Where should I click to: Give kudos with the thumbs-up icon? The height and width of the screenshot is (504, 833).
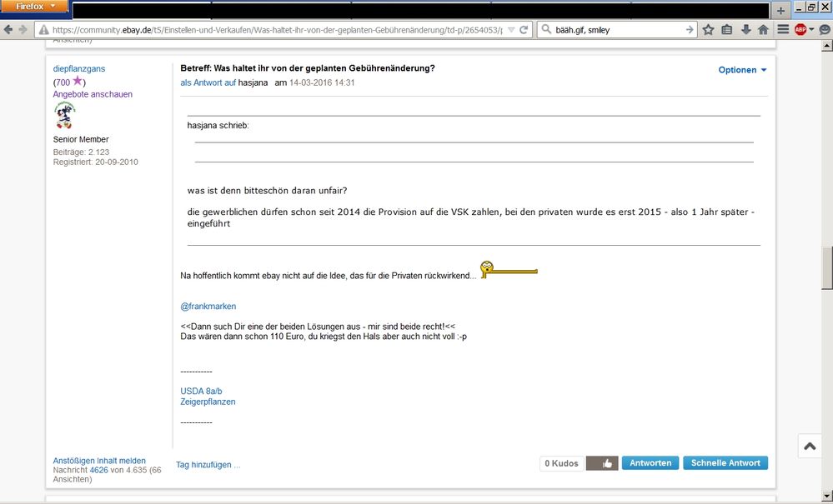602,463
